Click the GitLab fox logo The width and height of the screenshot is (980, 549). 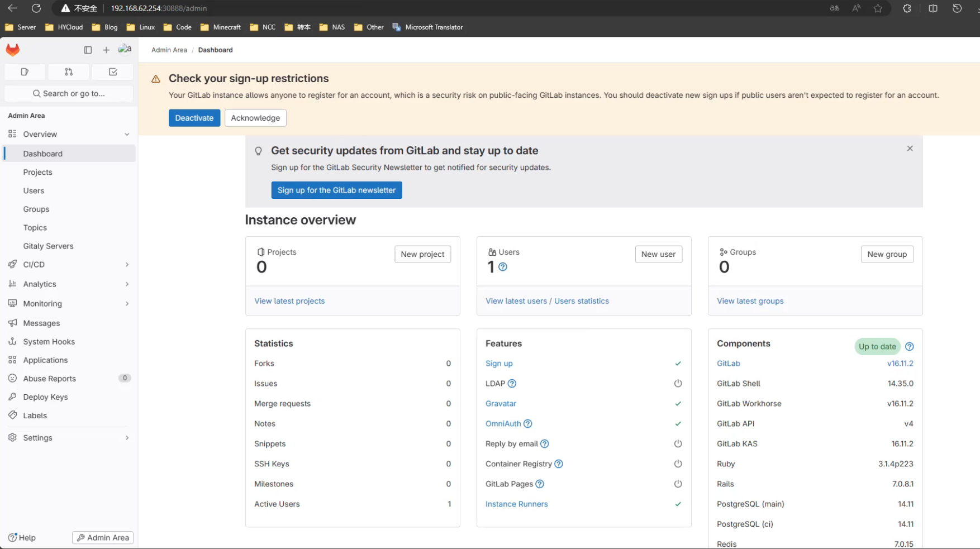13,50
